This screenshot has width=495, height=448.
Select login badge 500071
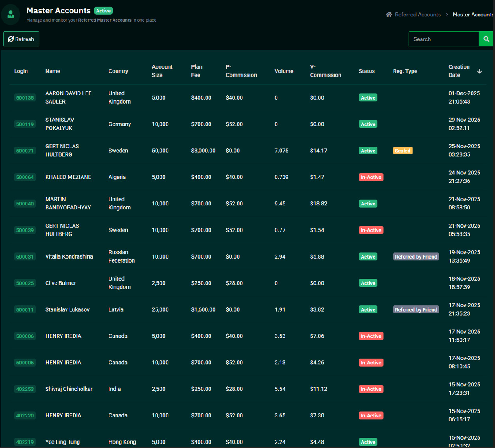point(25,151)
